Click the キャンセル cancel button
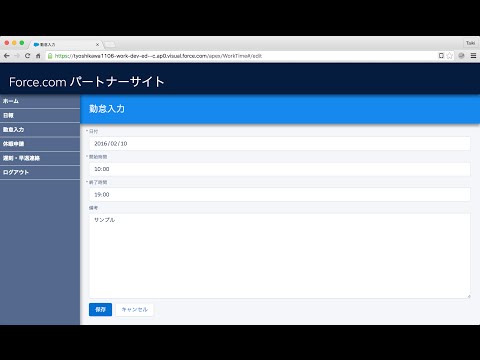Image resolution: width=480 pixels, height=360 pixels. coord(135,310)
